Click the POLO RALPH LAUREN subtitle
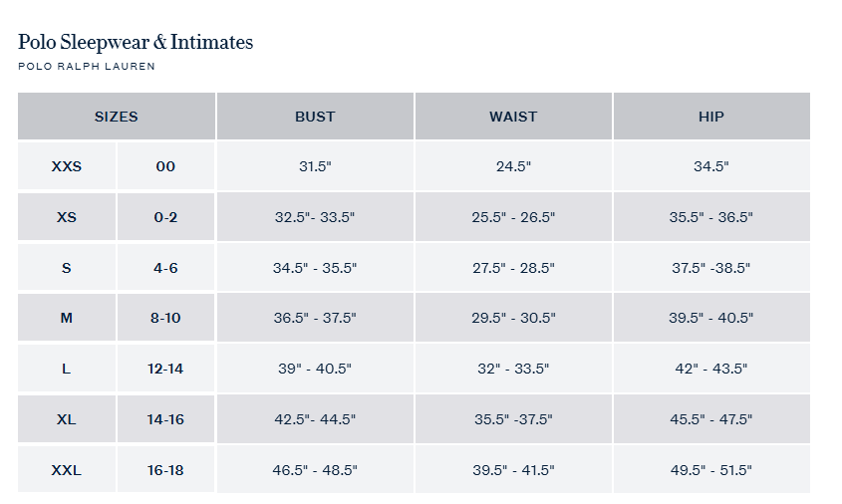842x504 pixels. tap(87, 67)
